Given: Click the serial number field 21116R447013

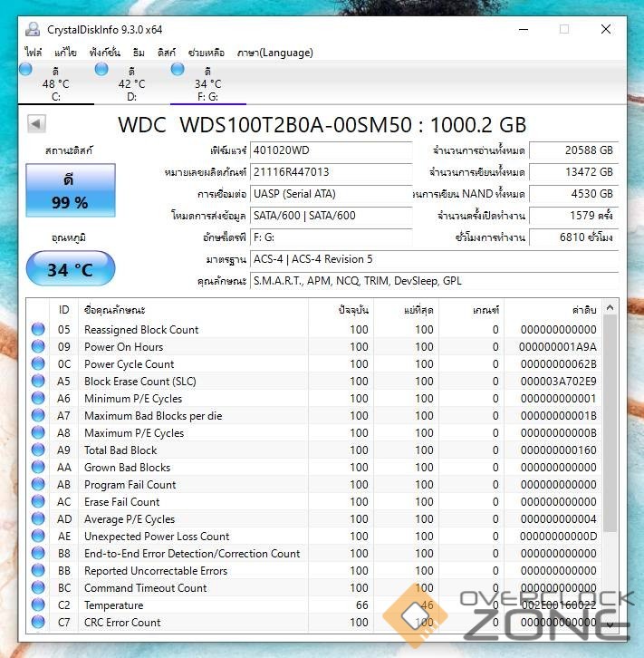Looking at the screenshot, I should (x=332, y=172).
